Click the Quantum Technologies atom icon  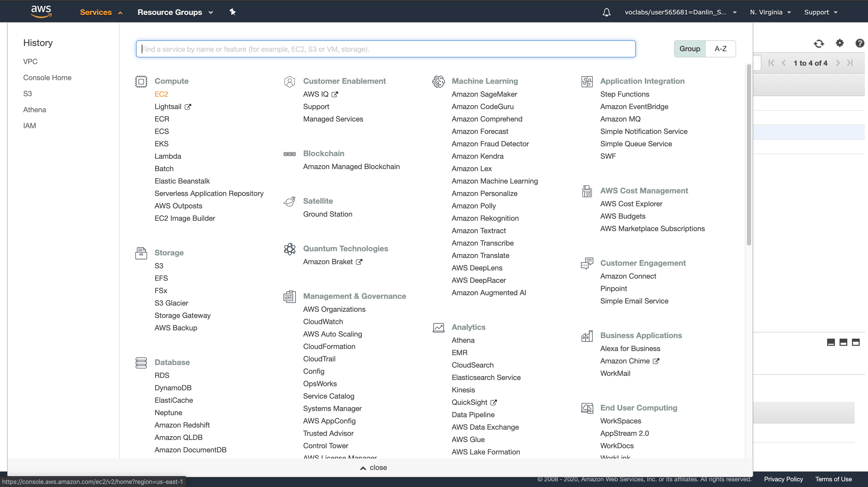[x=289, y=249]
